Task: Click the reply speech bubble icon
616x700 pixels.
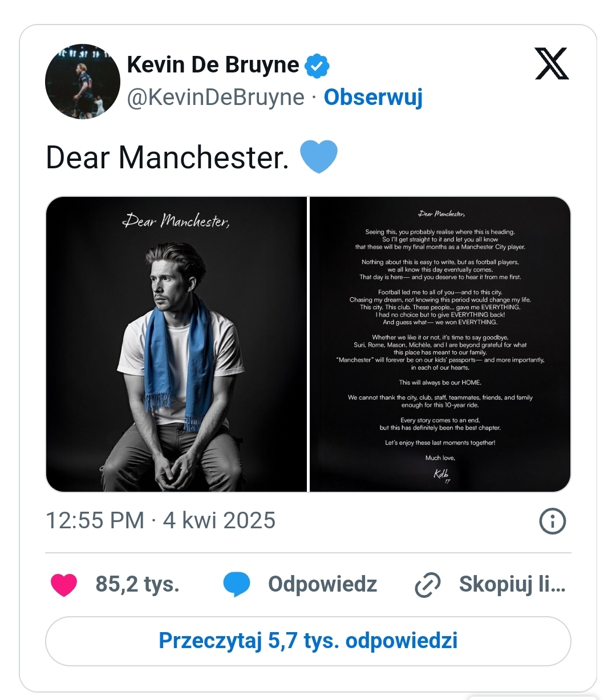Action: 236,585
